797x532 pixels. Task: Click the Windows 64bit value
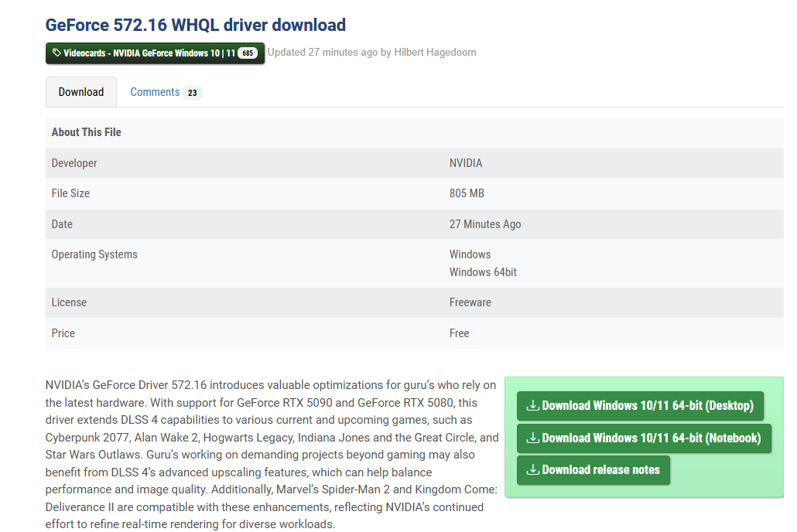coord(483,272)
